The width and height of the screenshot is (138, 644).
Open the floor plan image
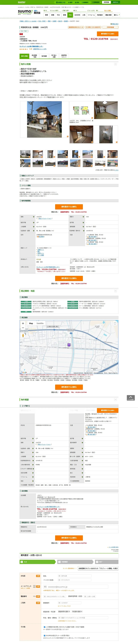pos(81,110)
